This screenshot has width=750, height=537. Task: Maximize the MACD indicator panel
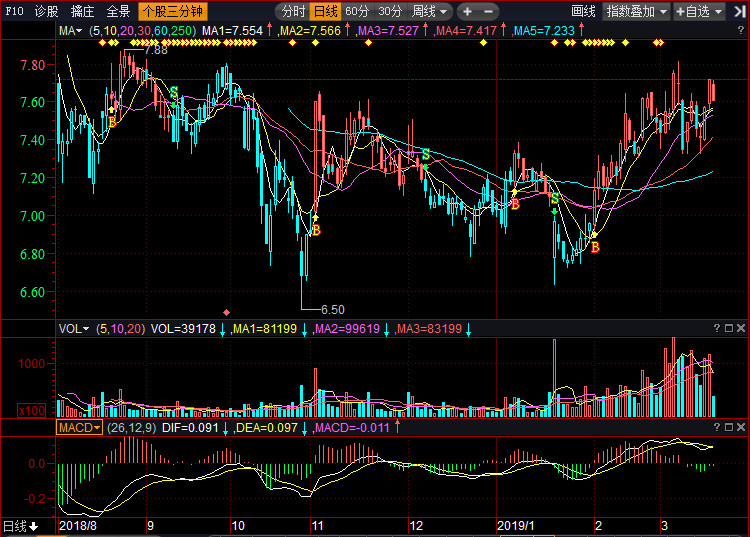728,427
